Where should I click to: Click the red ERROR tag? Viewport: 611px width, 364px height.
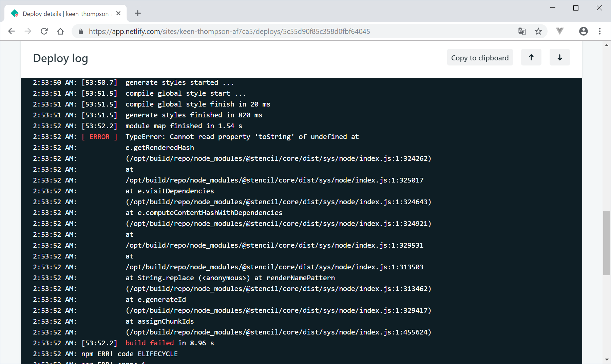pyautogui.click(x=99, y=137)
